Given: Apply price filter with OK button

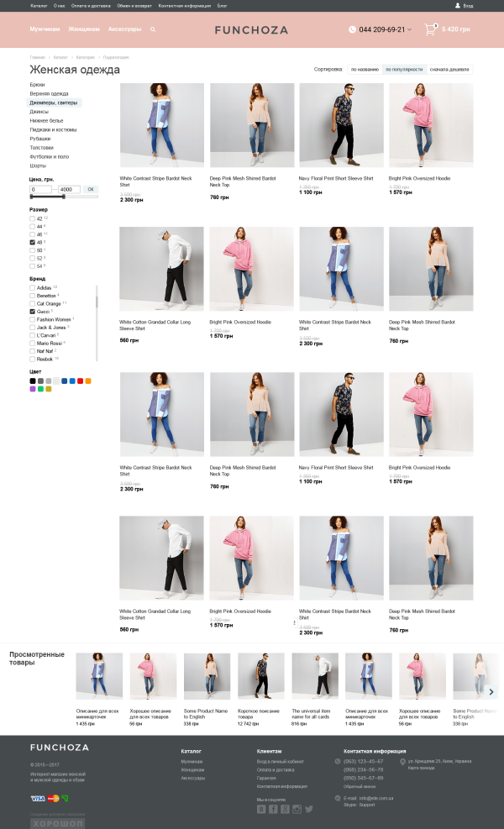Looking at the screenshot, I should [91, 189].
